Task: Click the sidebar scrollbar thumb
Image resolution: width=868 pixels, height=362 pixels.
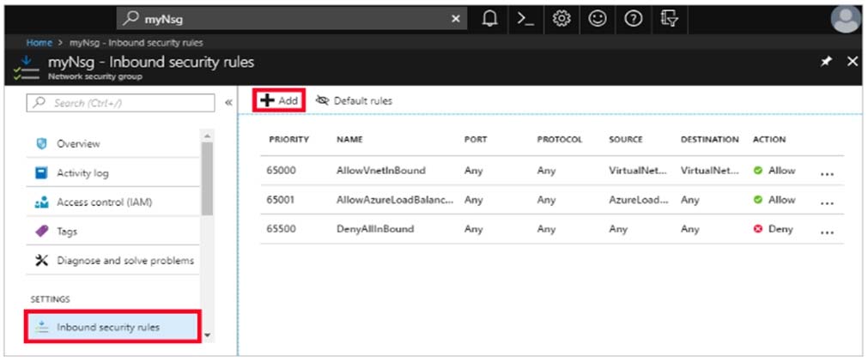Action: [x=207, y=178]
